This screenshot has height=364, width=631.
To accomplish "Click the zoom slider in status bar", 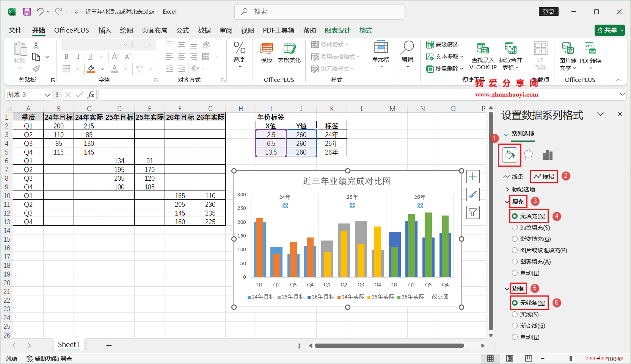I will point(570,358).
